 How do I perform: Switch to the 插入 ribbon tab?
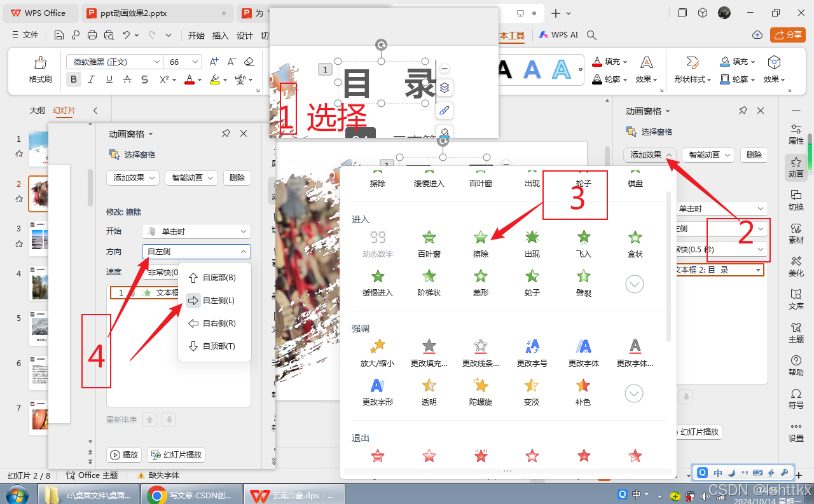220,35
